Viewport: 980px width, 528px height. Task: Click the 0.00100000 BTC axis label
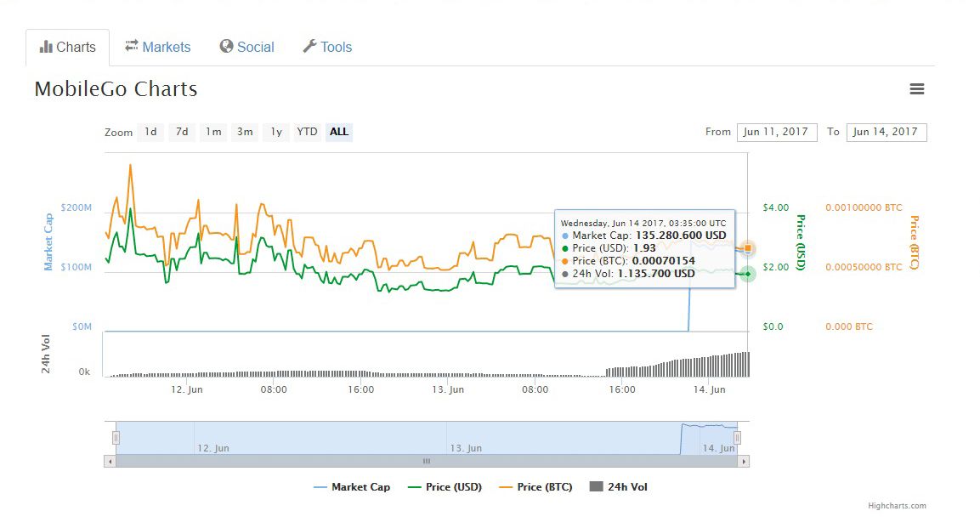(x=864, y=207)
